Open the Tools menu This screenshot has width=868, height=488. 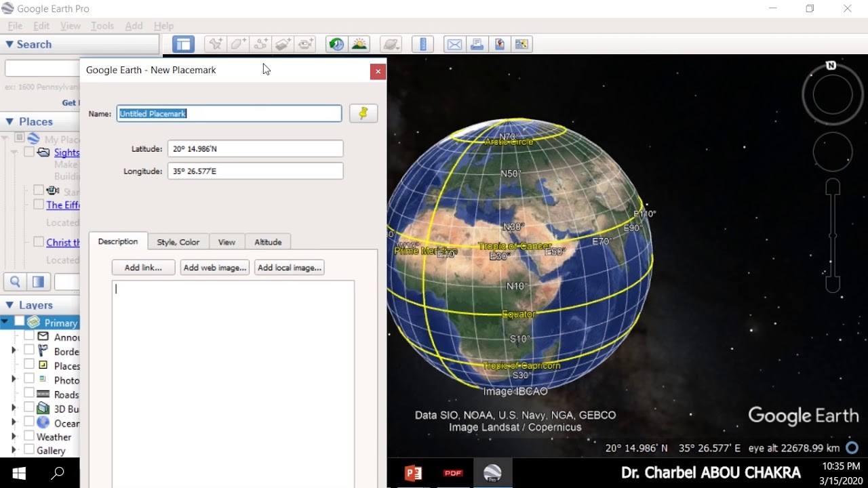coord(102,26)
